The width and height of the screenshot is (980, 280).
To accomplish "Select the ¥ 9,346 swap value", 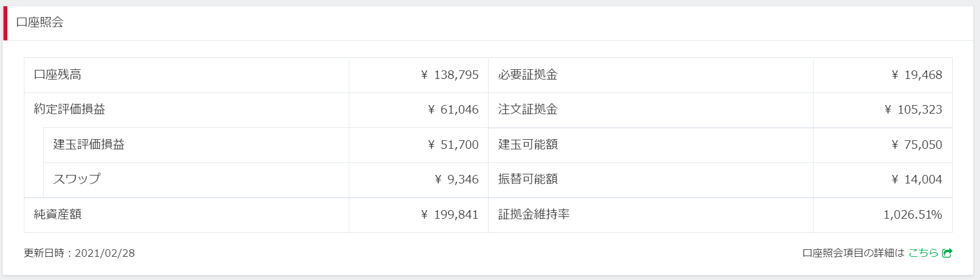I will (x=456, y=179).
